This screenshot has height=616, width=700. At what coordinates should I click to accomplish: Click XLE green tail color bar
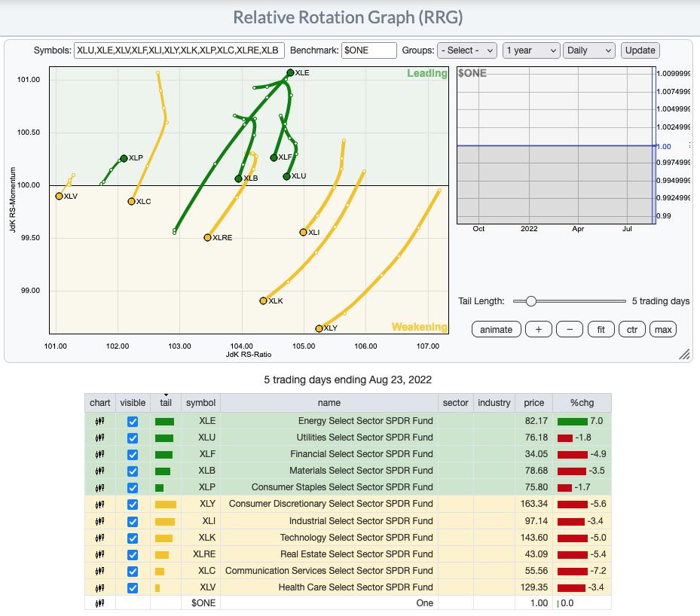point(165,422)
